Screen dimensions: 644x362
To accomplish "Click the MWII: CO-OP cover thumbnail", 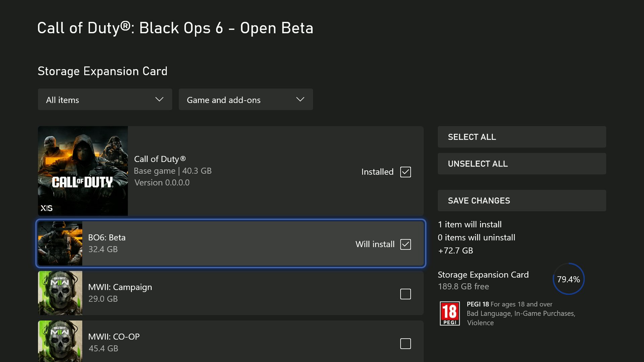I will [x=60, y=341].
